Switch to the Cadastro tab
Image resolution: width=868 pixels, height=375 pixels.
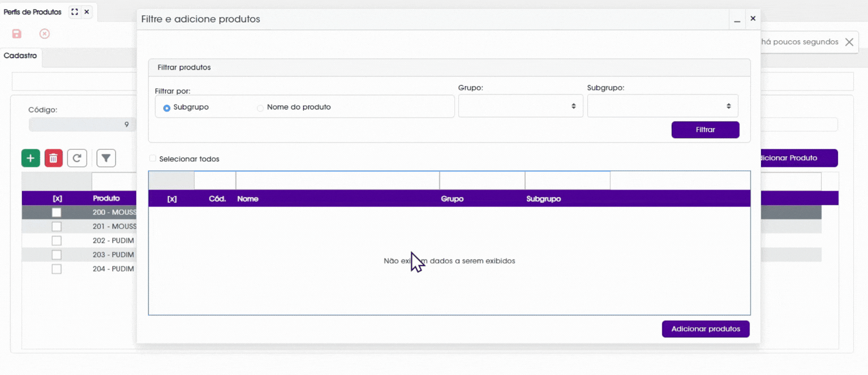(x=20, y=56)
